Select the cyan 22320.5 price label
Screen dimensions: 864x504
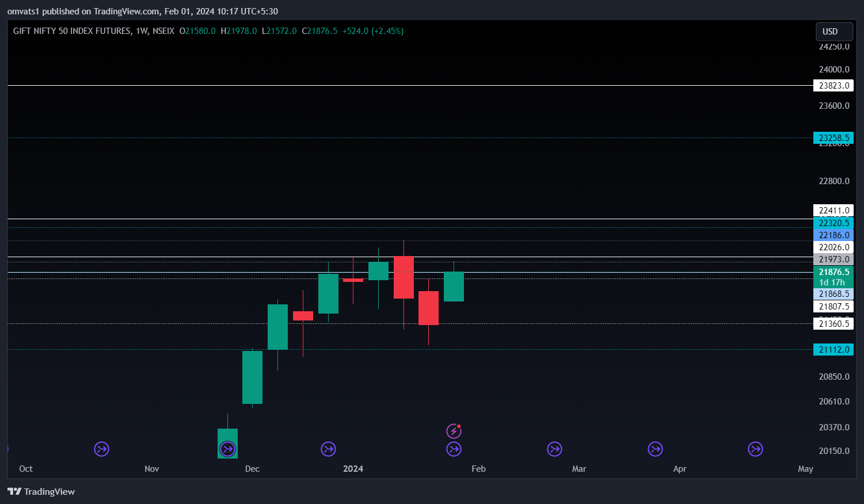coord(833,223)
